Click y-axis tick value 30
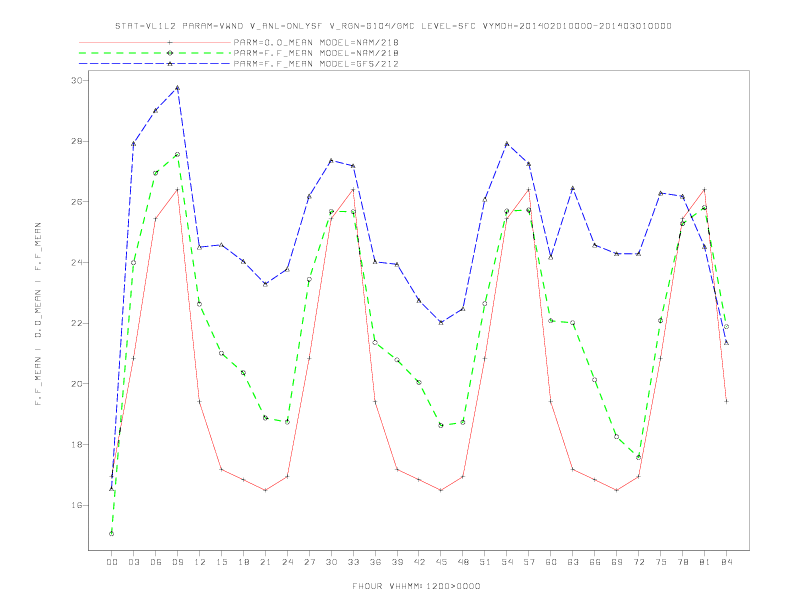 click(77, 81)
